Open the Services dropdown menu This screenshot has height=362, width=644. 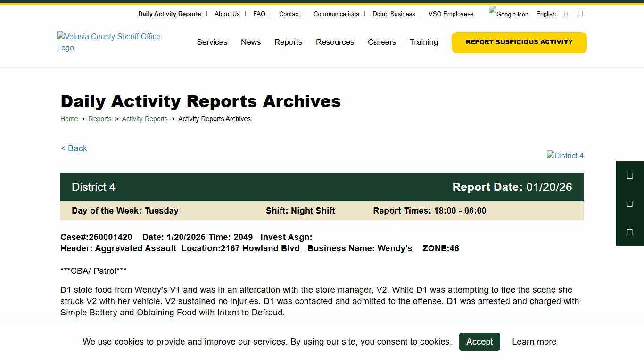click(x=212, y=42)
